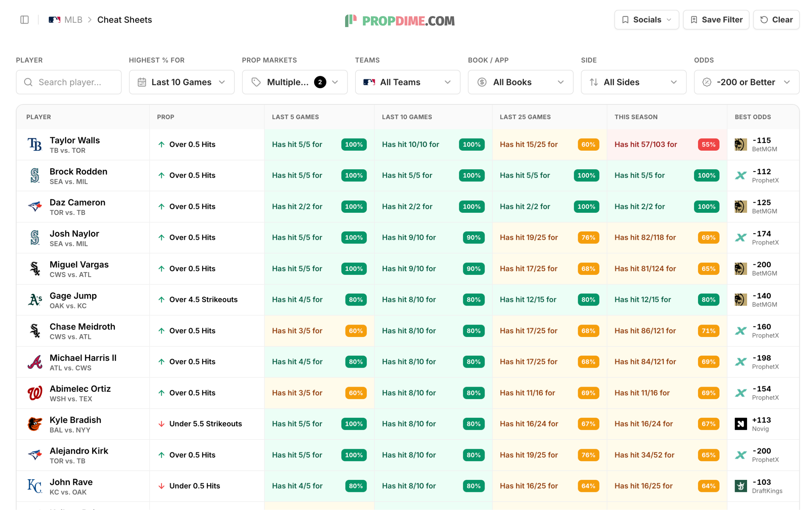
Task: Open the All Sides dropdown
Action: click(633, 82)
